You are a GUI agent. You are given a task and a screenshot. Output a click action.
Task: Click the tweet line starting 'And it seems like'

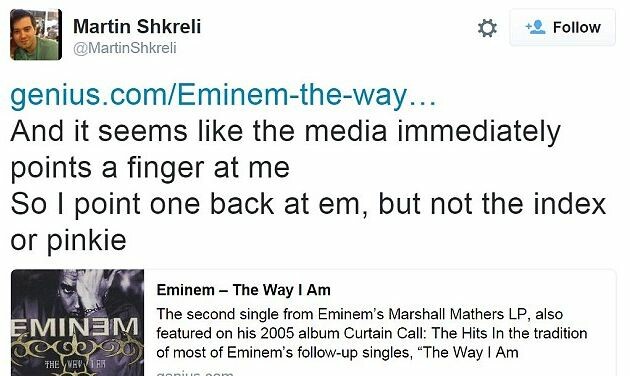click(x=285, y=131)
